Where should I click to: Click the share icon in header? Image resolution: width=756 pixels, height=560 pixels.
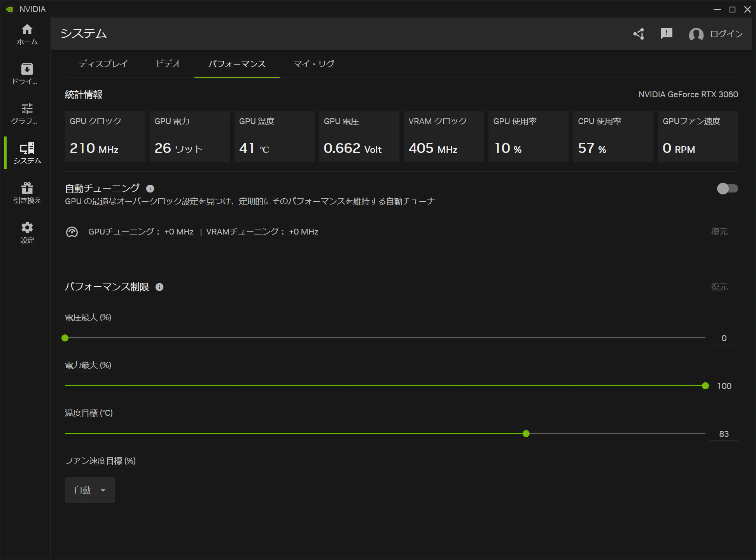639,34
